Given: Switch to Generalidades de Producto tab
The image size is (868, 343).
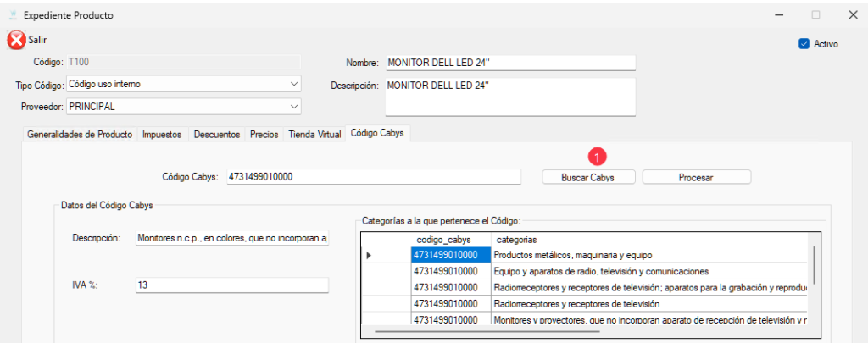Looking at the screenshot, I should tap(79, 135).
